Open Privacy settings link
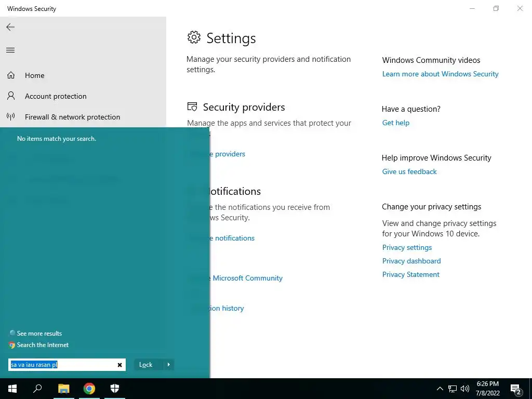This screenshot has width=532, height=399. point(407,247)
